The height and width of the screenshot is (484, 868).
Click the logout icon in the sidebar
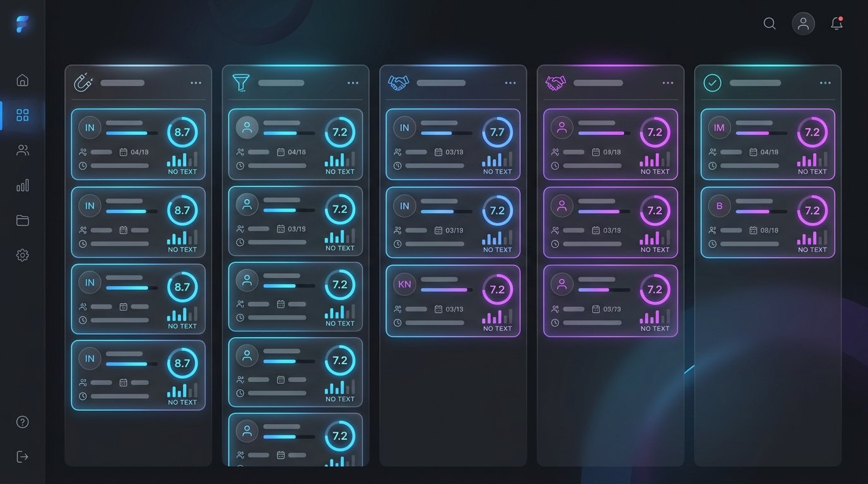click(23, 457)
